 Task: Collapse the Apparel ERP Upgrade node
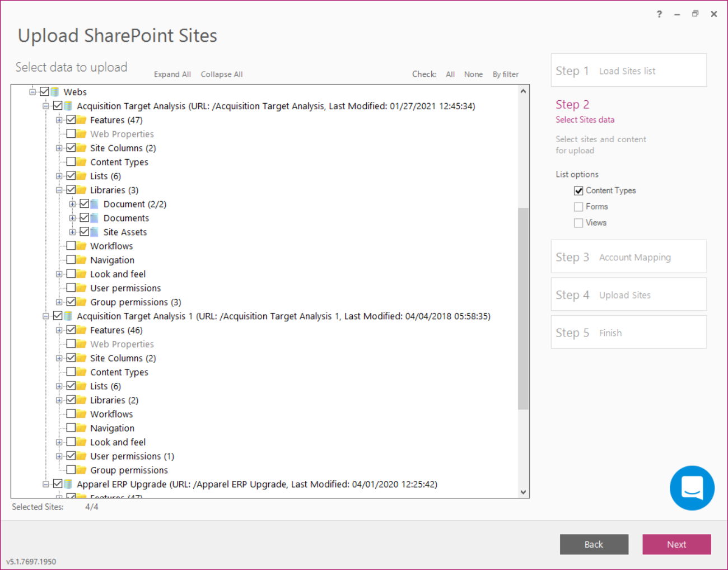(46, 484)
